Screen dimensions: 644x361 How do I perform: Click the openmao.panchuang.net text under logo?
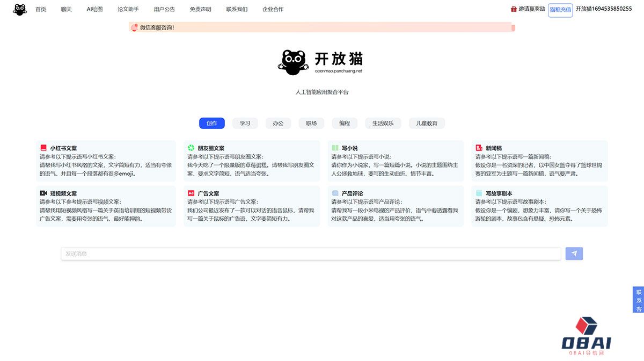[339, 70]
